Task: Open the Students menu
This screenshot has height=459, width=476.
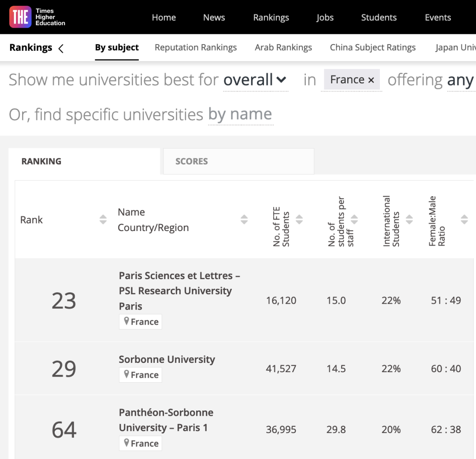Action: click(x=379, y=17)
